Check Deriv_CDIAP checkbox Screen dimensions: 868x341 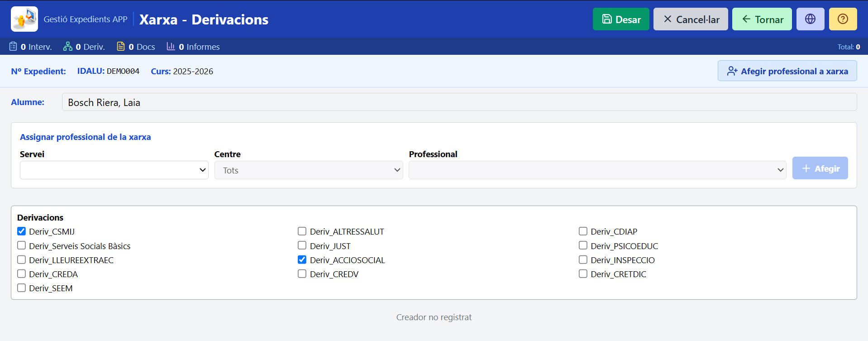click(x=583, y=231)
